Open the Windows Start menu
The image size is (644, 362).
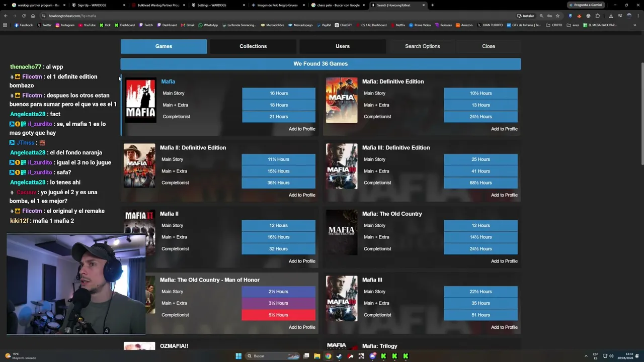[x=238, y=356]
